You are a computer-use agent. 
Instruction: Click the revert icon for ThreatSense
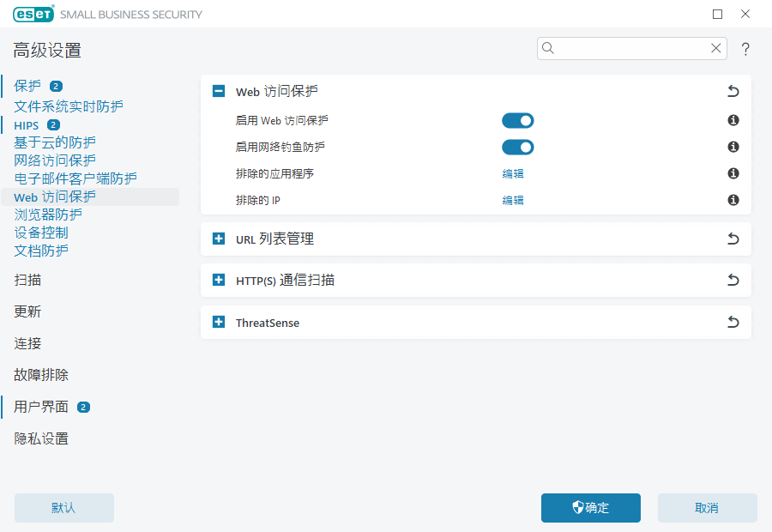[733, 322]
